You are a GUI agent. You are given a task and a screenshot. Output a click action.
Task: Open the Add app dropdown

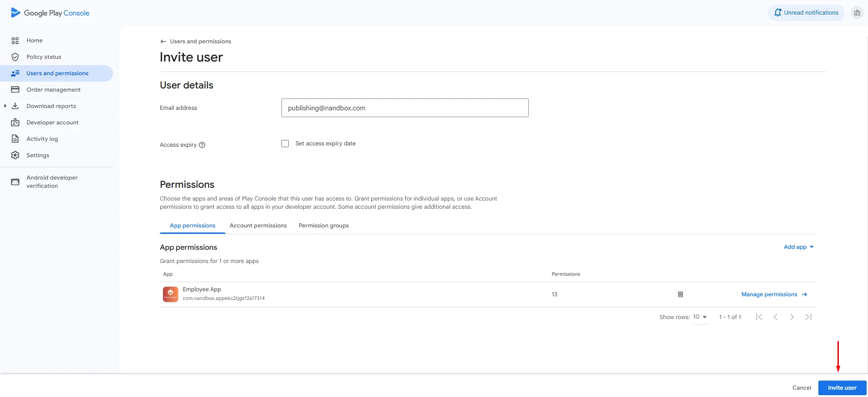[x=798, y=247]
